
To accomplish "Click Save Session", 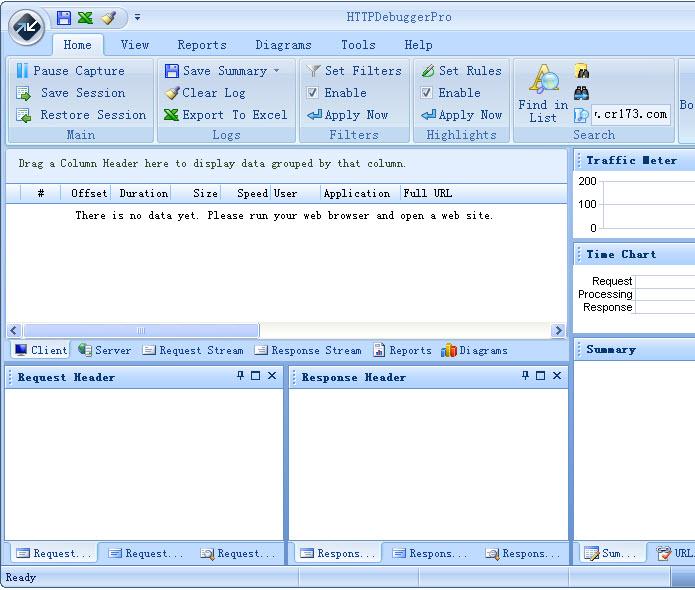I will click(70, 93).
